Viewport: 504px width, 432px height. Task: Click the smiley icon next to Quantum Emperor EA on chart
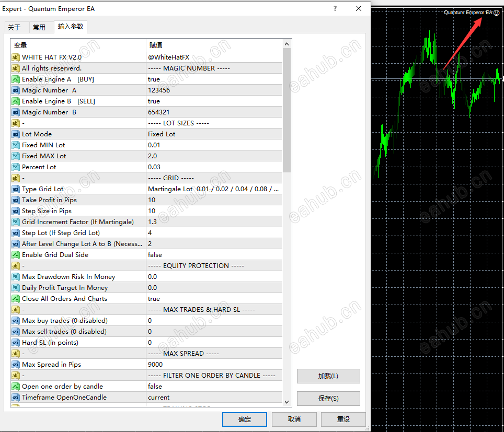click(x=497, y=13)
